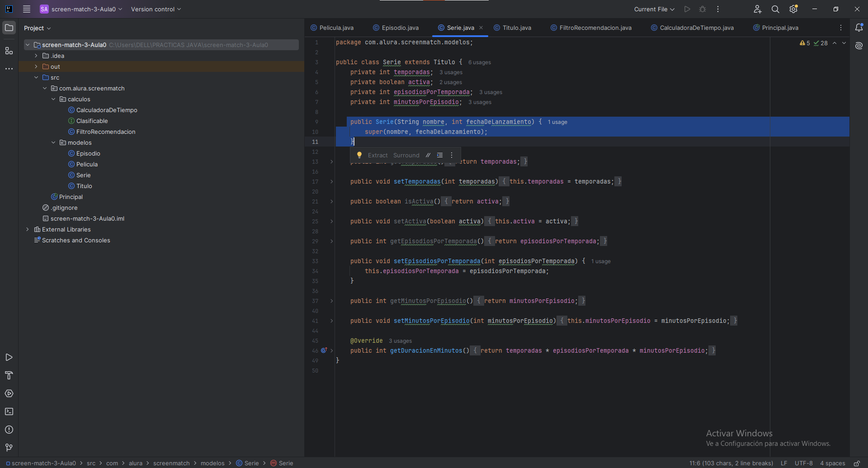Close the Serie.java tab
Image resolution: width=868 pixels, height=468 pixels.
tap(481, 28)
